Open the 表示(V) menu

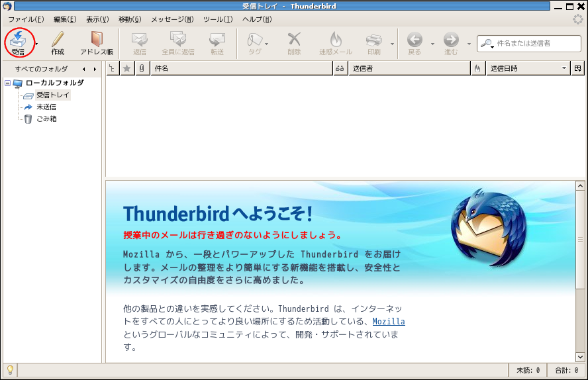click(97, 19)
